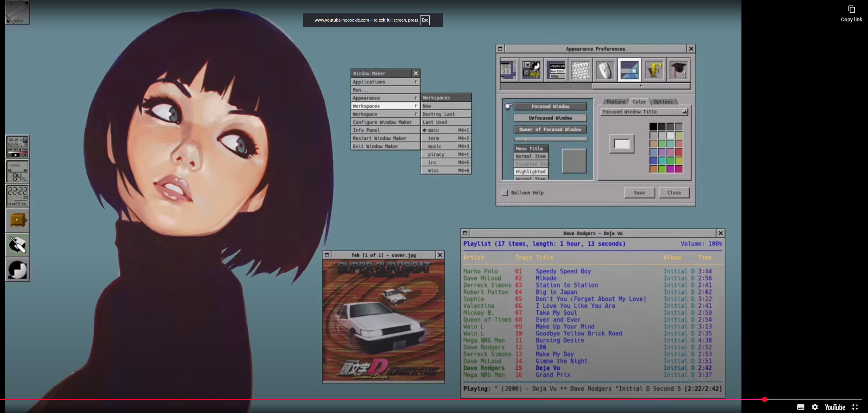The image size is (868, 413).
Task: Choose Restart Window Maker
Action: coord(385,138)
